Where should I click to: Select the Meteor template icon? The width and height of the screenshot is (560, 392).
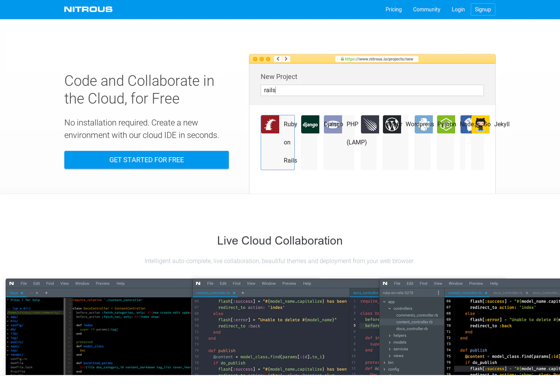[x=370, y=124]
